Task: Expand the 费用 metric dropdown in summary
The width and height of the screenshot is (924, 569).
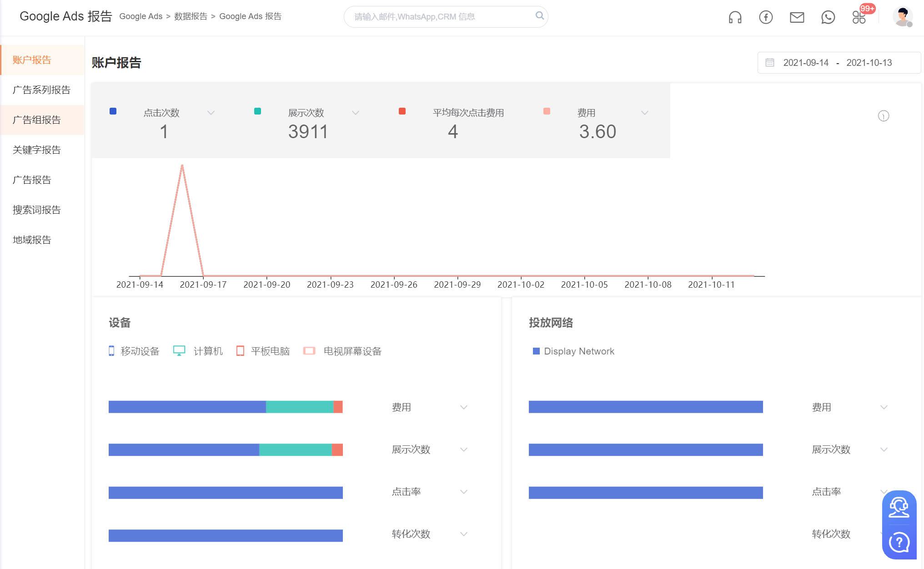Action: point(644,113)
